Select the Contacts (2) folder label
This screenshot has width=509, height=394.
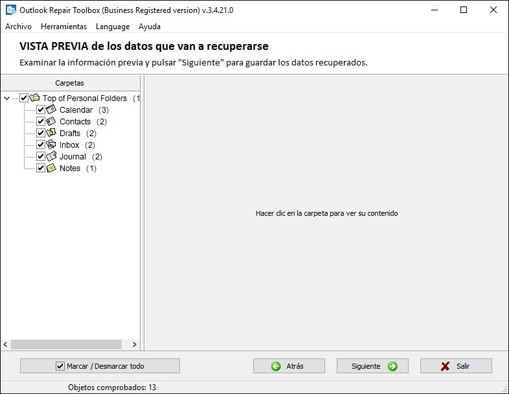tap(83, 121)
